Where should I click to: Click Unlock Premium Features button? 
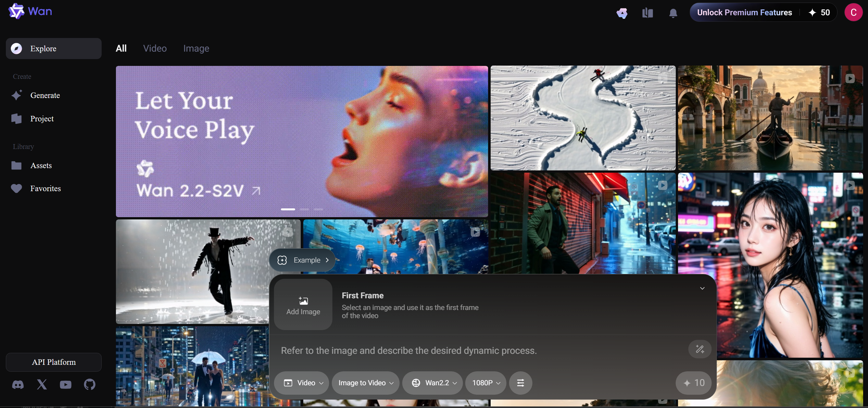click(744, 12)
